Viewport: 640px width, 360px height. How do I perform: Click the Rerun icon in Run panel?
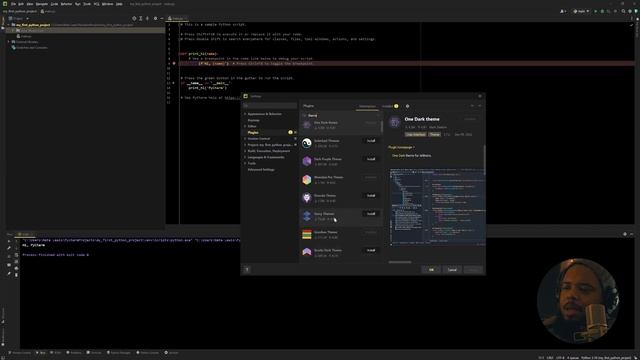pyautogui.click(x=9, y=241)
